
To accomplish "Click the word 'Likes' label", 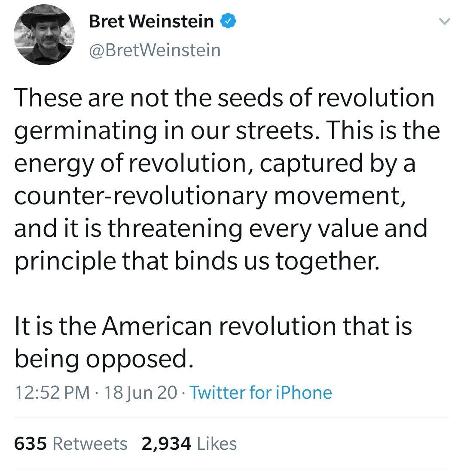I will click(217, 443).
